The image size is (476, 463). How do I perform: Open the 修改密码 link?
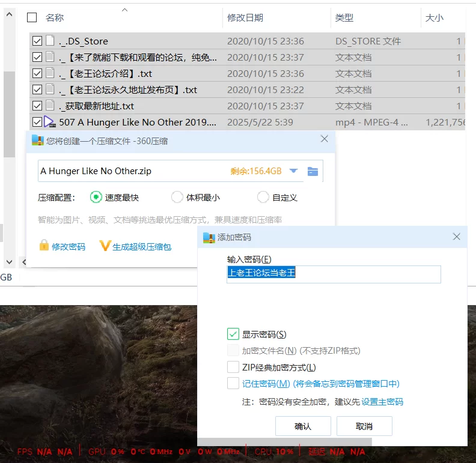point(69,247)
